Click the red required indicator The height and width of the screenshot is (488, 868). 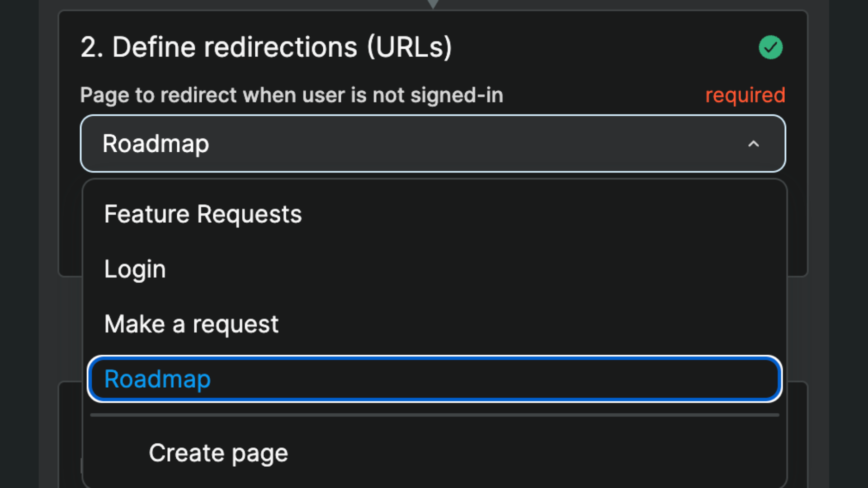coord(745,95)
